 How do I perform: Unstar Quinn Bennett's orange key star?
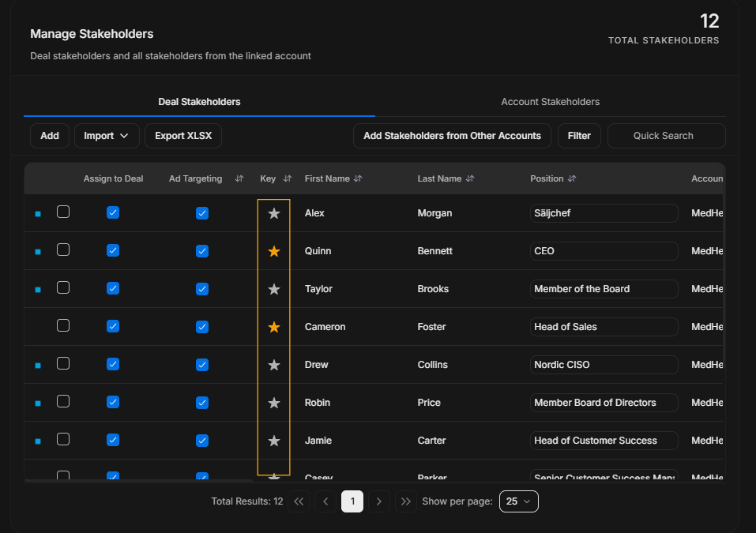point(274,251)
